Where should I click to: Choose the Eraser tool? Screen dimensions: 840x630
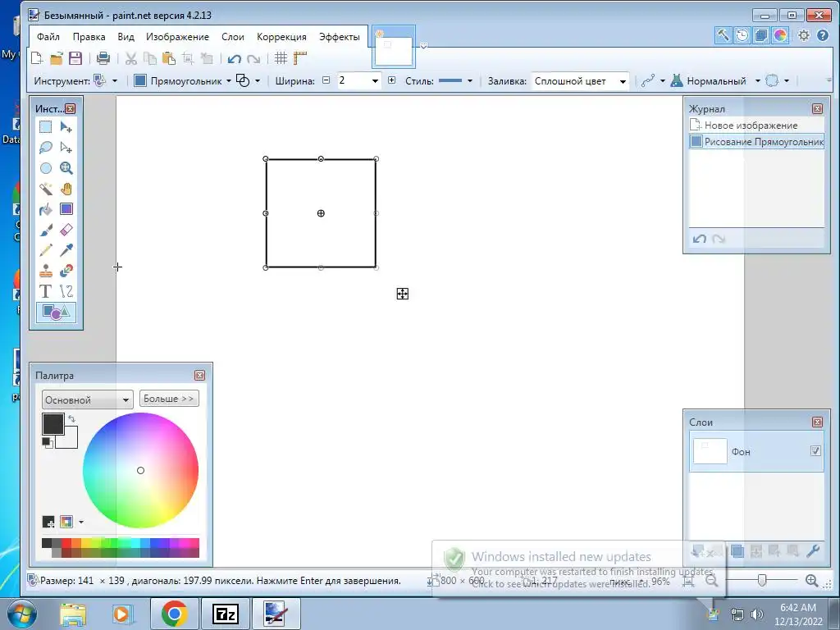pos(66,230)
